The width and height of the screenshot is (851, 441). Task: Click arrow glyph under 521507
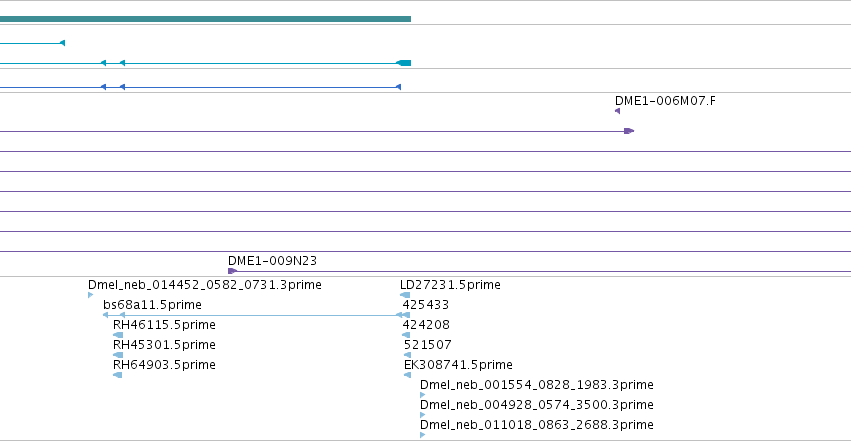point(408,355)
